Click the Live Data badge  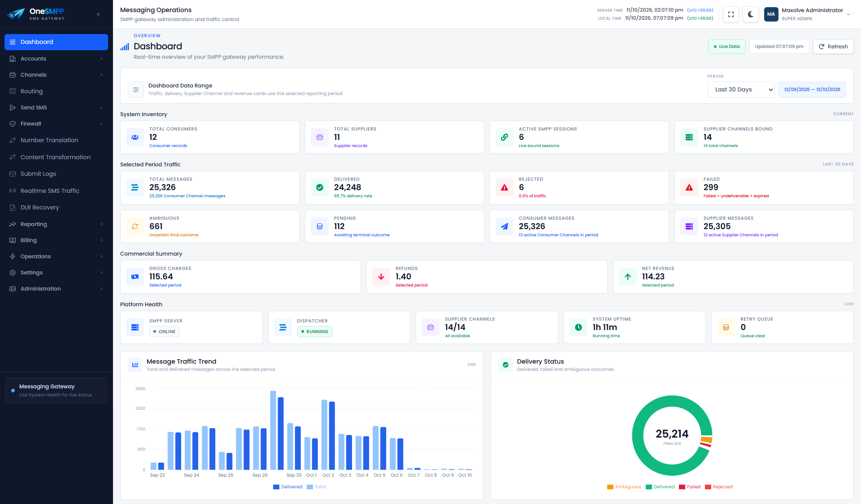(726, 47)
